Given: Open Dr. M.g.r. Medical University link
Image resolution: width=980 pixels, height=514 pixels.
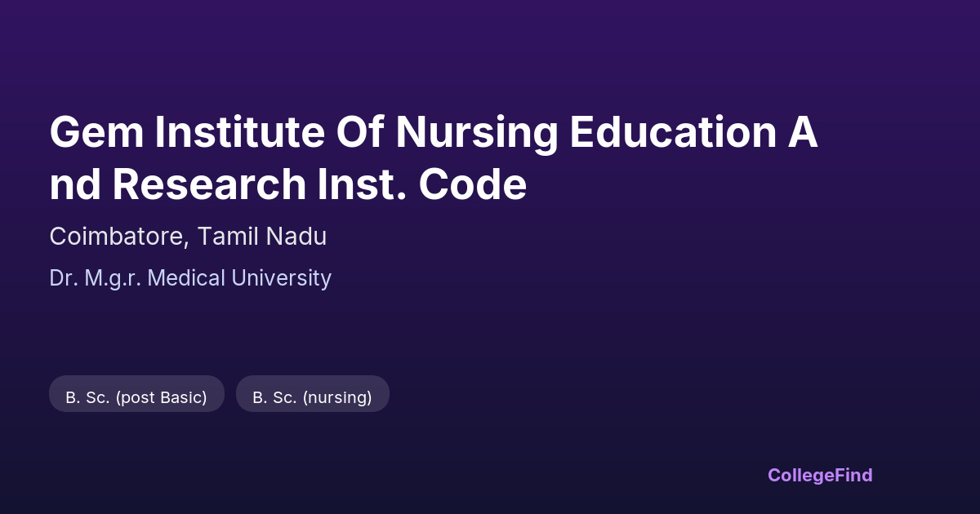Looking at the screenshot, I should point(190,278).
